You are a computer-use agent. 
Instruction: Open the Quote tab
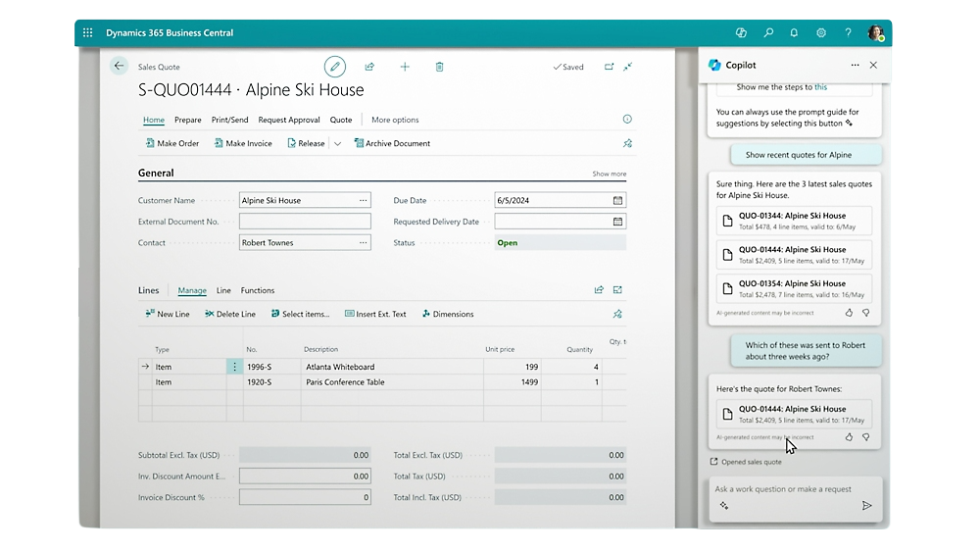click(341, 120)
